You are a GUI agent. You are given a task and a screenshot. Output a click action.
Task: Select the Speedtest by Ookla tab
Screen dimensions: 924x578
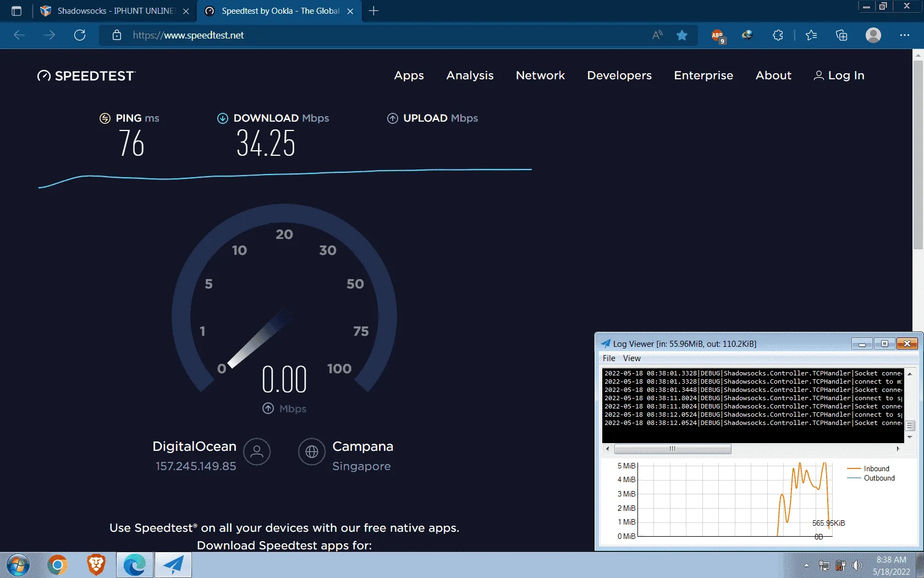(279, 11)
